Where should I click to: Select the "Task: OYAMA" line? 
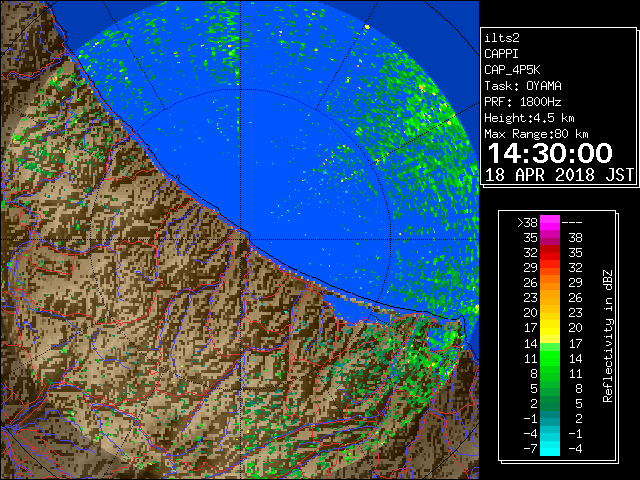pyautogui.click(x=523, y=86)
